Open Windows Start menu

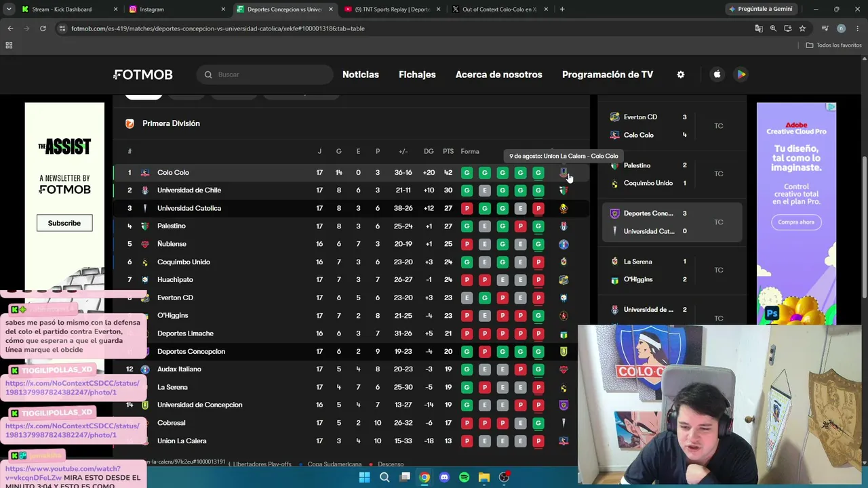click(365, 477)
